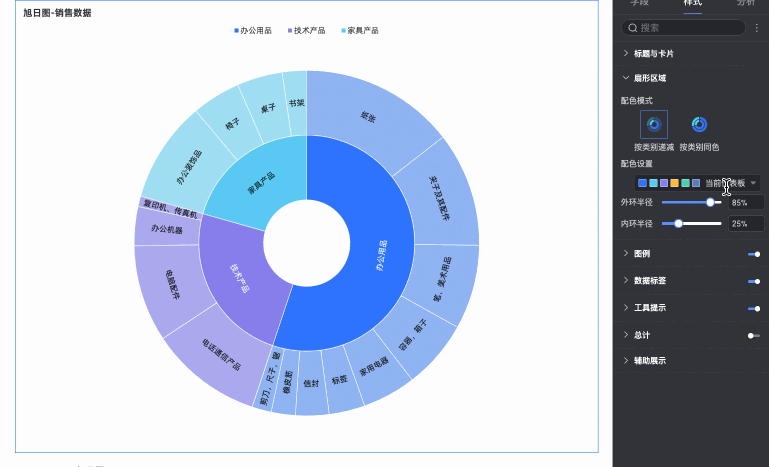Click the 技术产品 inner ring segment

[x=240, y=277]
